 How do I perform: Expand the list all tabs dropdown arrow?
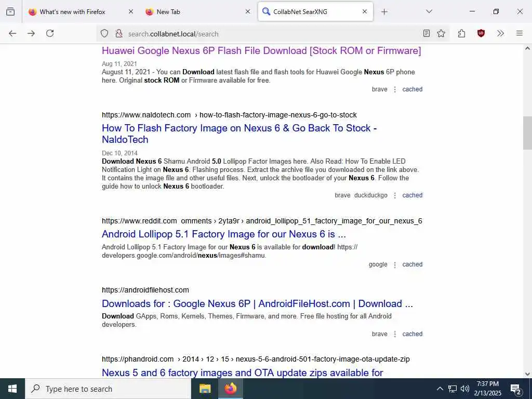point(429,11)
